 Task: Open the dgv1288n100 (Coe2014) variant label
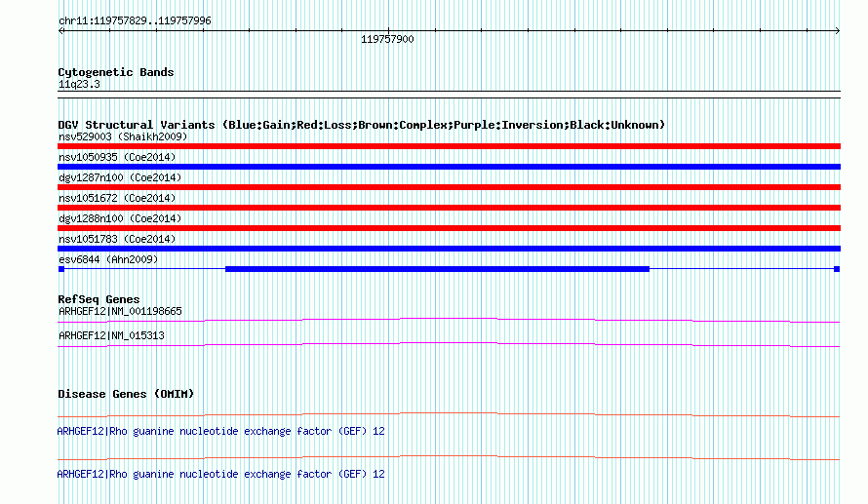[x=120, y=218]
